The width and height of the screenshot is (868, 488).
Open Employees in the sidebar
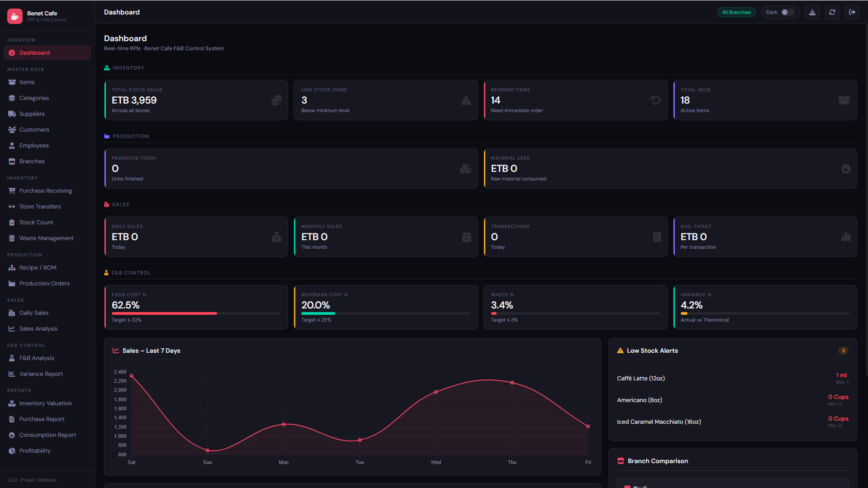47,146
